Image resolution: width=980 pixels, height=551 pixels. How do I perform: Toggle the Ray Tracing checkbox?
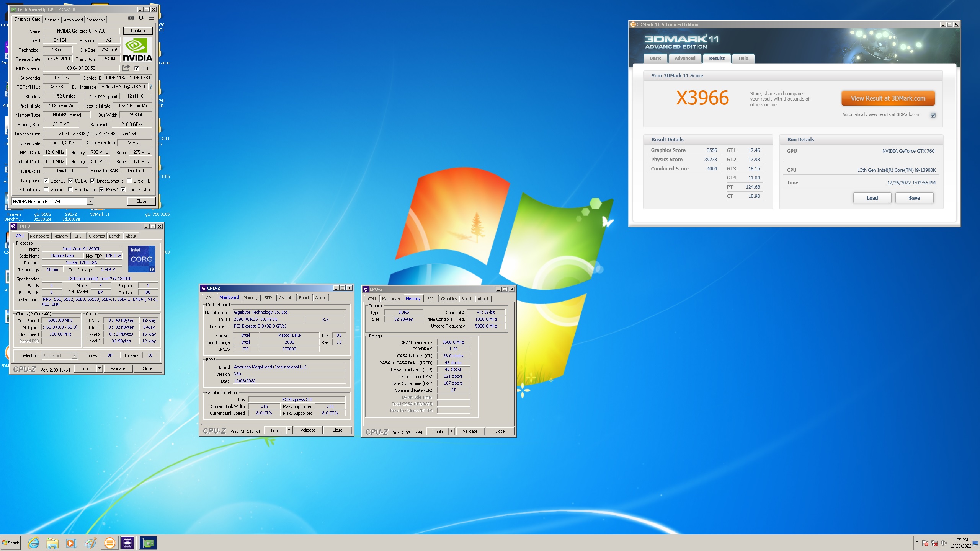click(x=70, y=189)
